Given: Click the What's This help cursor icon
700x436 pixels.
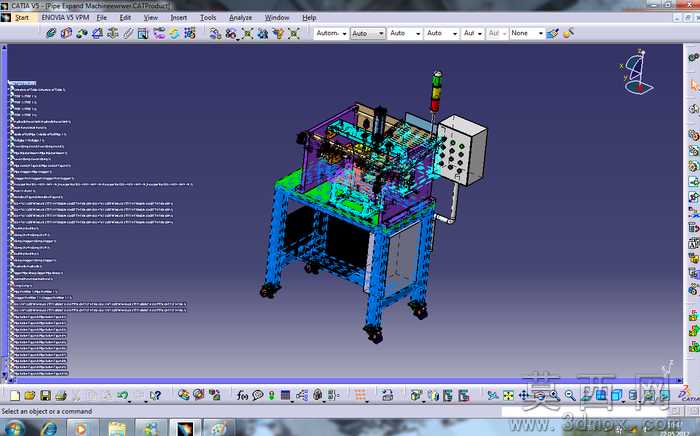Looking at the screenshot, I should 154,395.
